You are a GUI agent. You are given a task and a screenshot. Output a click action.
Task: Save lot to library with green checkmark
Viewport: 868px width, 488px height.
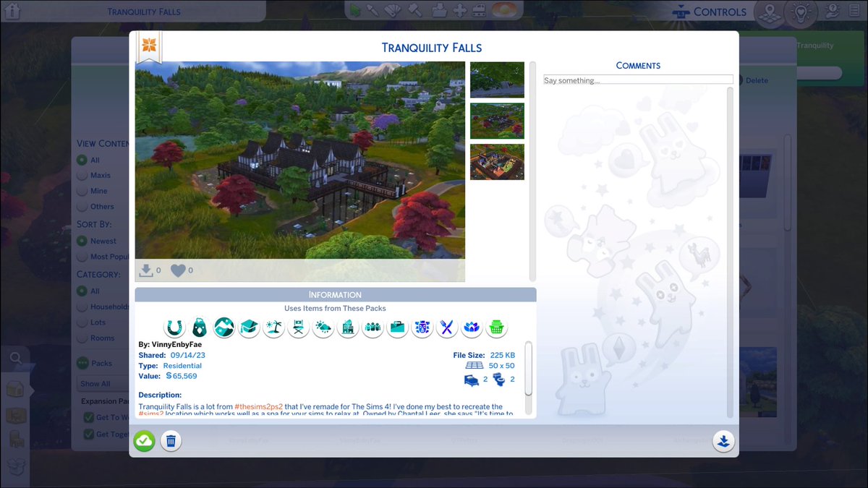[144, 440]
